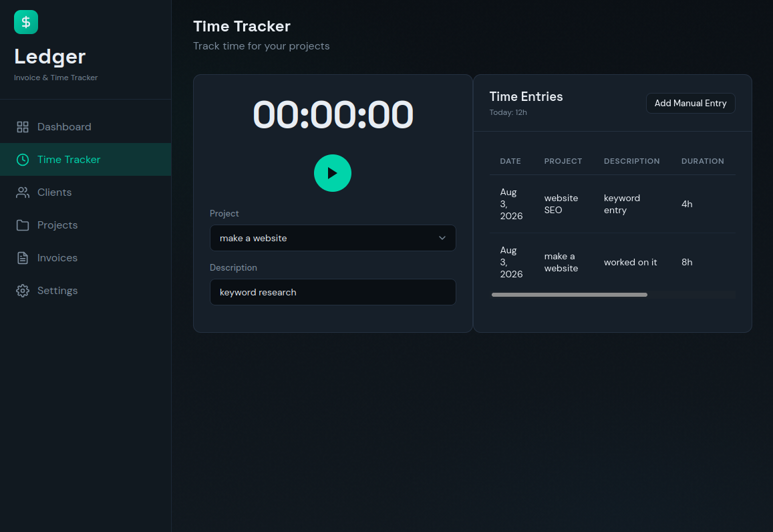Click the Projects folder icon
Image resolution: width=773 pixels, height=532 pixels.
click(x=23, y=225)
